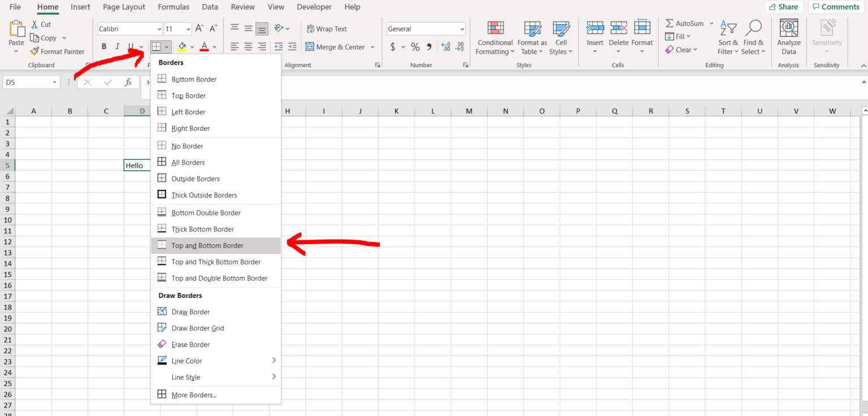Apply percent number style
Image resolution: width=868 pixels, height=416 pixels.
click(415, 47)
